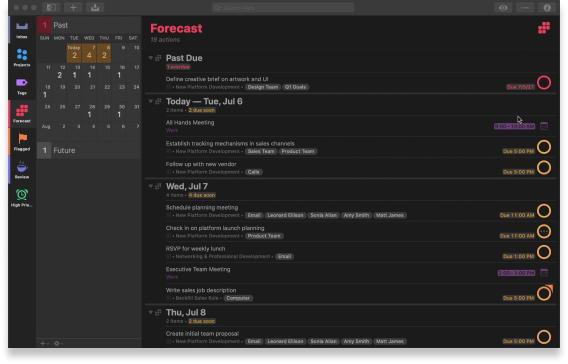568x364 pixels.
Task: Collapse the Wed, Jul 7 section
Action: click(151, 186)
